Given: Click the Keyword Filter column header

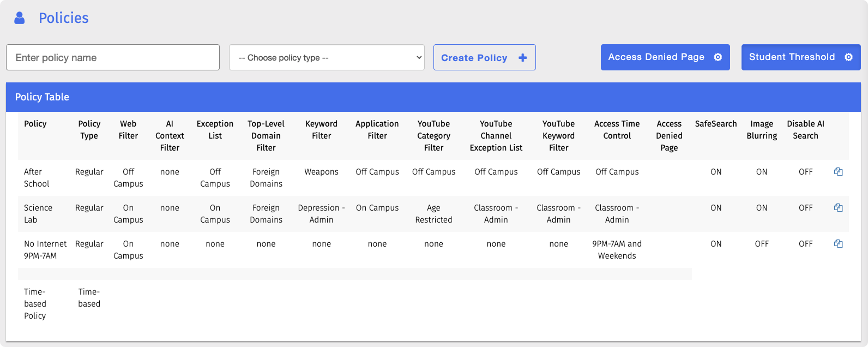Looking at the screenshot, I should 322,130.
